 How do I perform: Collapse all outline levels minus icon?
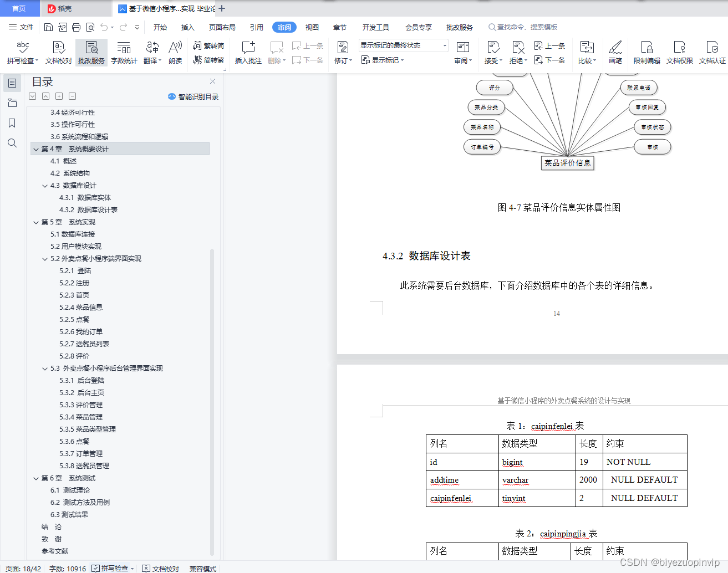point(72,96)
